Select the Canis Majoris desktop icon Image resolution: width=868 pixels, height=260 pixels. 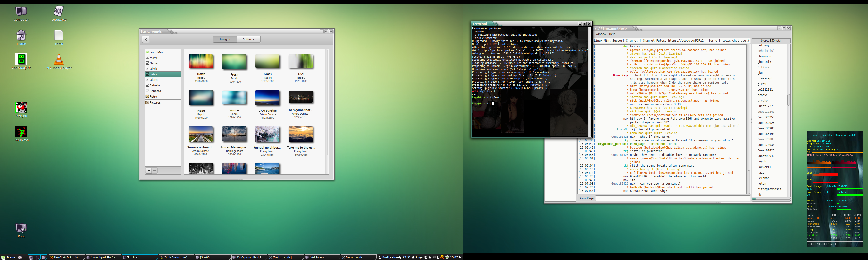click(21, 62)
